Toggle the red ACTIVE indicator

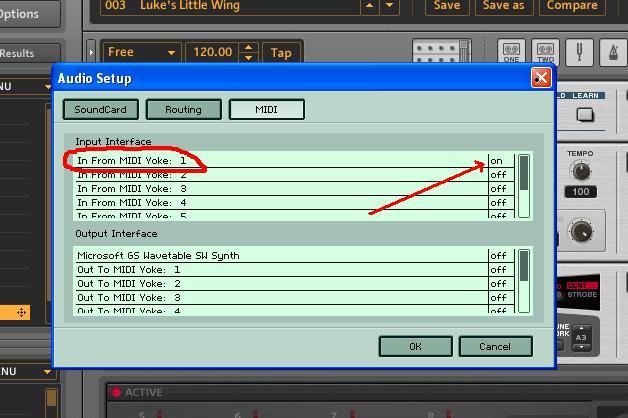tap(116, 392)
